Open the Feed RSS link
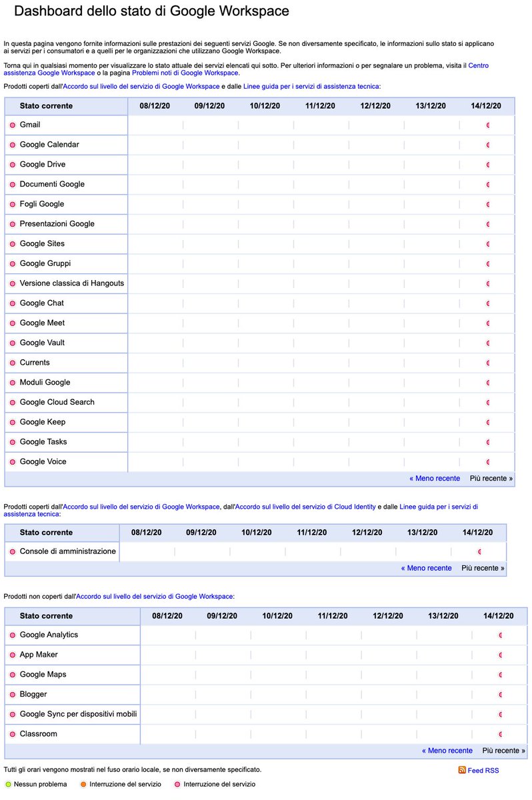This screenshot has width=532, height=800. [483, 771]
